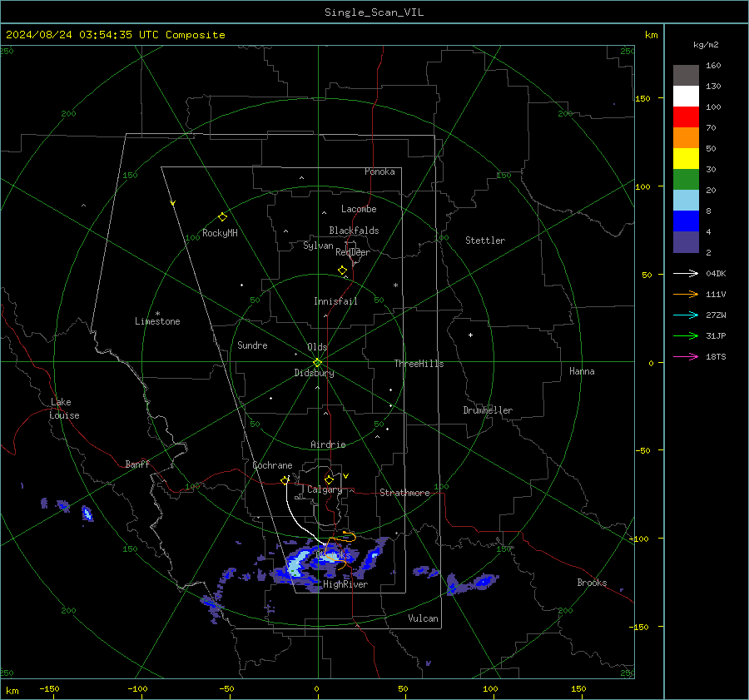Click the light blue 8-20 legend swatch
The width and height of the screenshot is (749, 700).
coord(686,201)
